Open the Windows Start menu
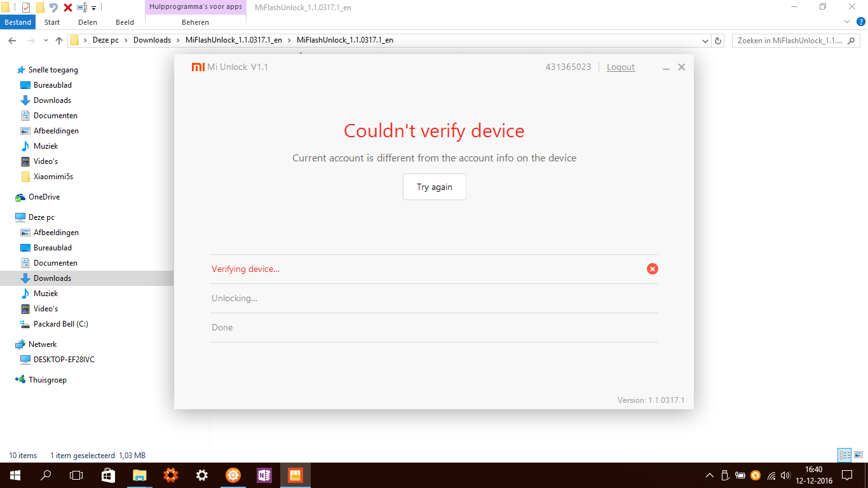This screenshot has width=868, height=488. 15,475
